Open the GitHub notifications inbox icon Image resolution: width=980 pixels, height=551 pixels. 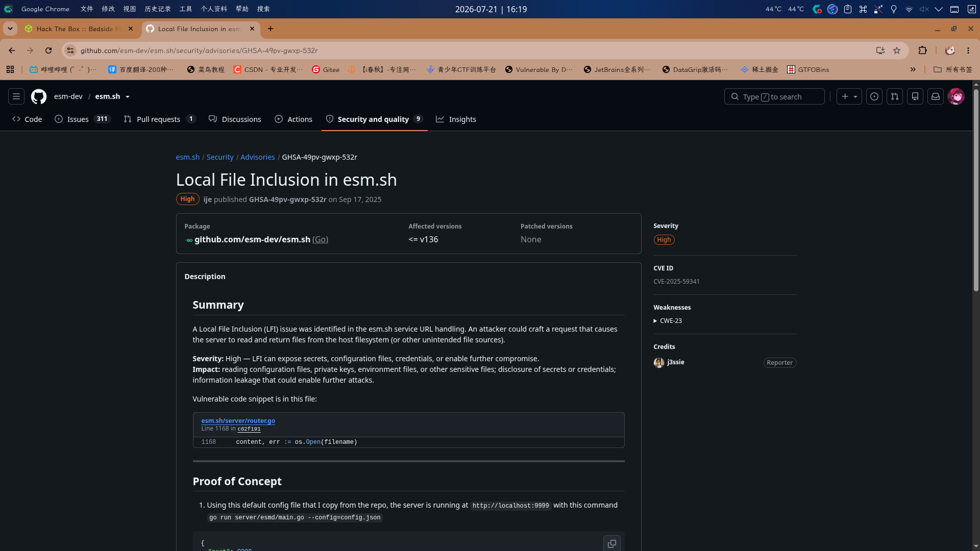[936, 96]
